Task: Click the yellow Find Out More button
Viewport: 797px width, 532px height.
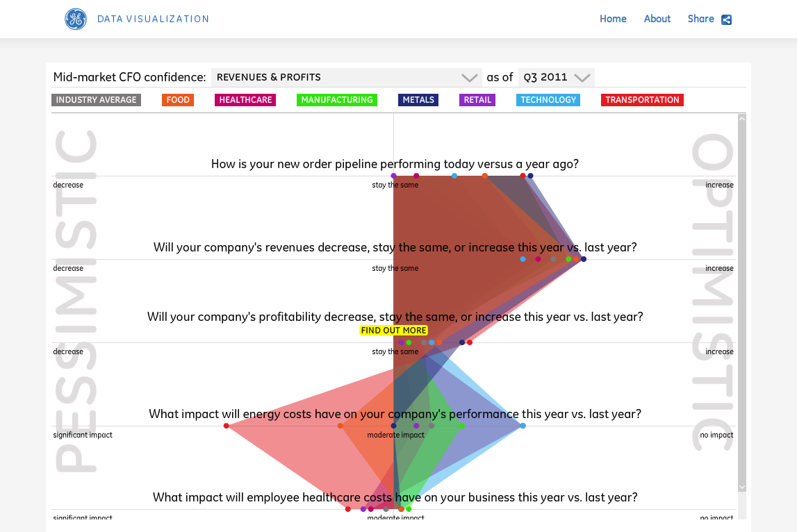Action: (393, 331)
